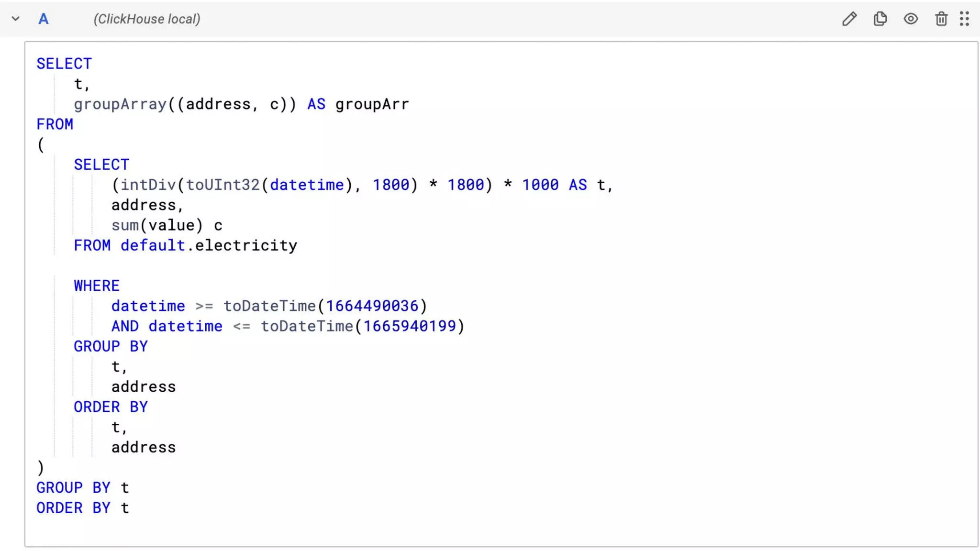Place cursor on groupArray function in editor

pyautogui.click(x=120, y=104)
